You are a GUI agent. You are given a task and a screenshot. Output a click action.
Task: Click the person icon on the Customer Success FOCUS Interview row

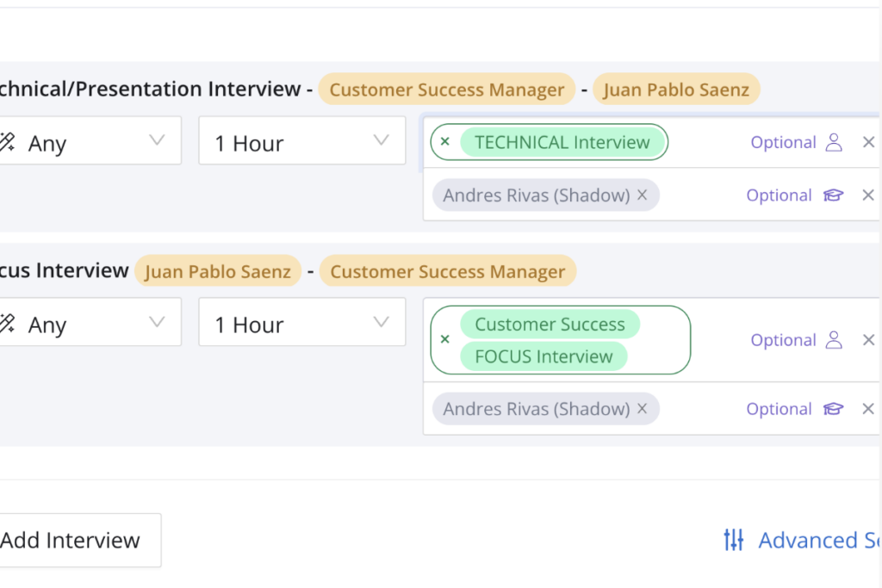[834, 340]
